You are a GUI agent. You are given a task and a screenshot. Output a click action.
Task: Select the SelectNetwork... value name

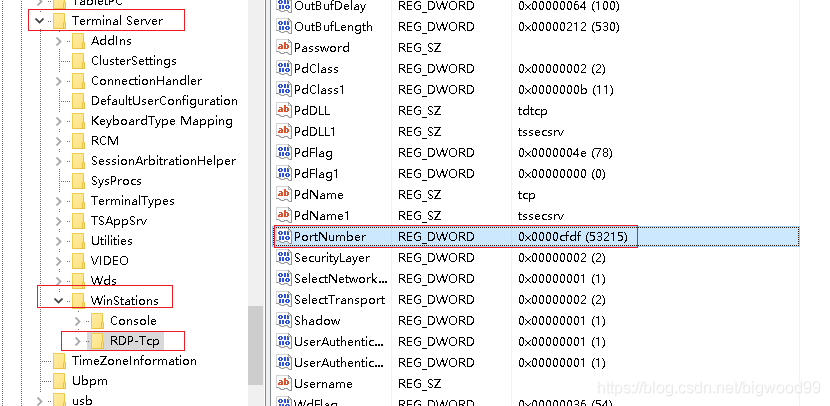[341, 279]
